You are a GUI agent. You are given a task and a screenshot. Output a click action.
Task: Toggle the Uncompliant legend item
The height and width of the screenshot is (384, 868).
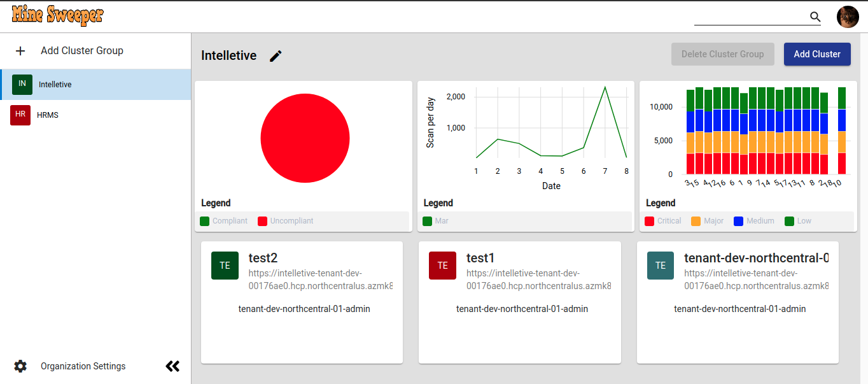pyautogui.click(x=286, y=221)
